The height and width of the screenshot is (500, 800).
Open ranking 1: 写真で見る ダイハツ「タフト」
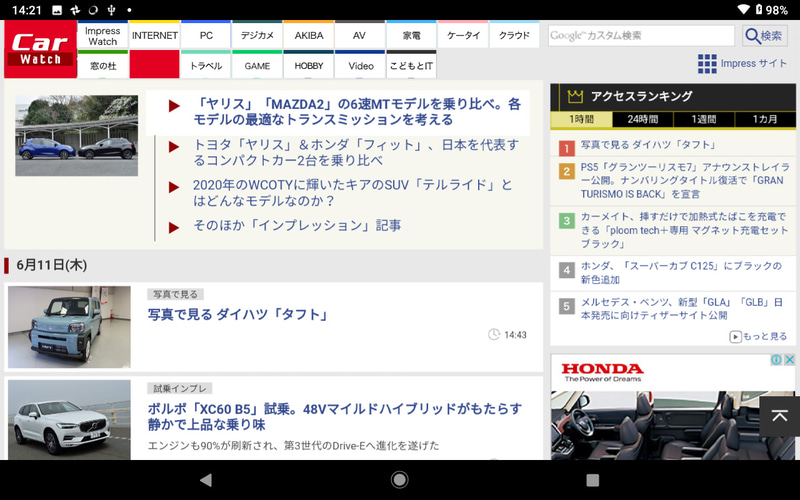point(648,145)
